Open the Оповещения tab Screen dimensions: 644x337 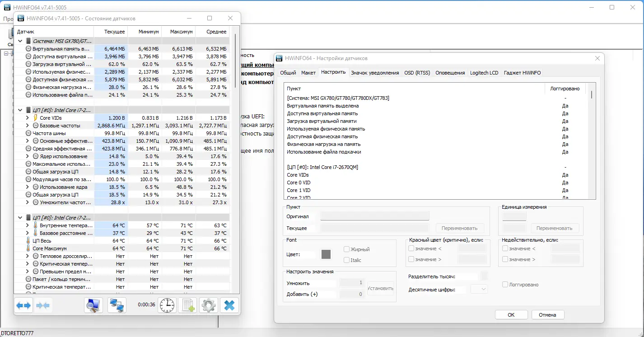point(450,73)
